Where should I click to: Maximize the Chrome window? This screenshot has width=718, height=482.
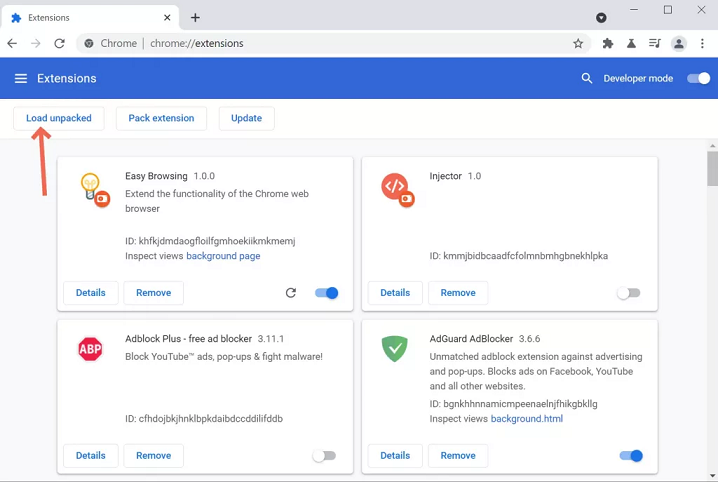668,10
